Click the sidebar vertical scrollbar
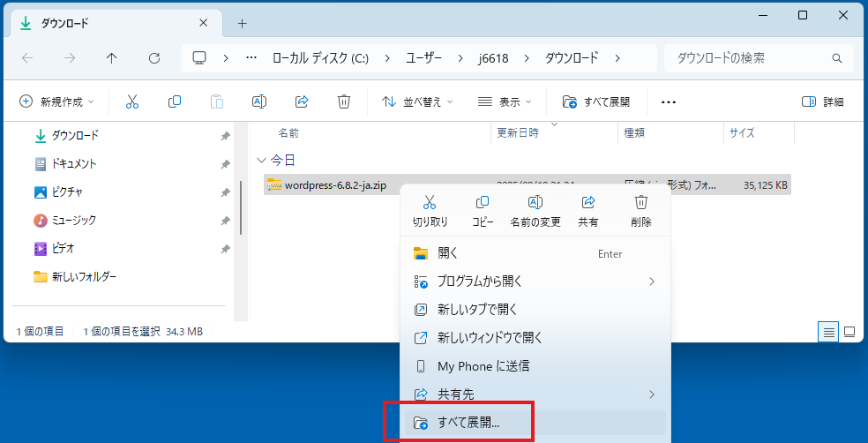This screenshot has height=443, width=868. [x=240, y=208]
